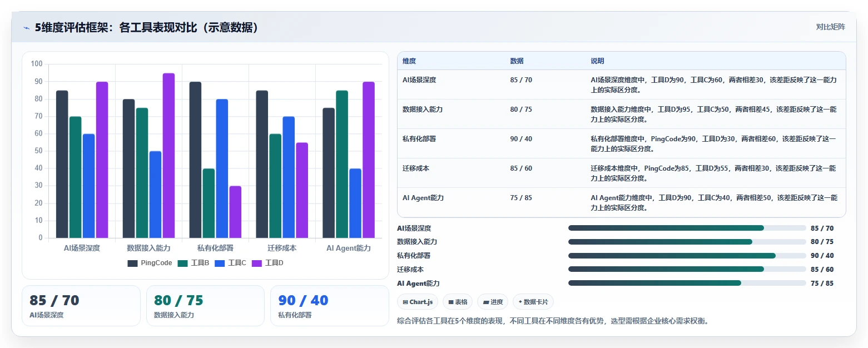Click the PingCode bar in 私有化部署 group
The image size is (868, 348).
(196, 160)
